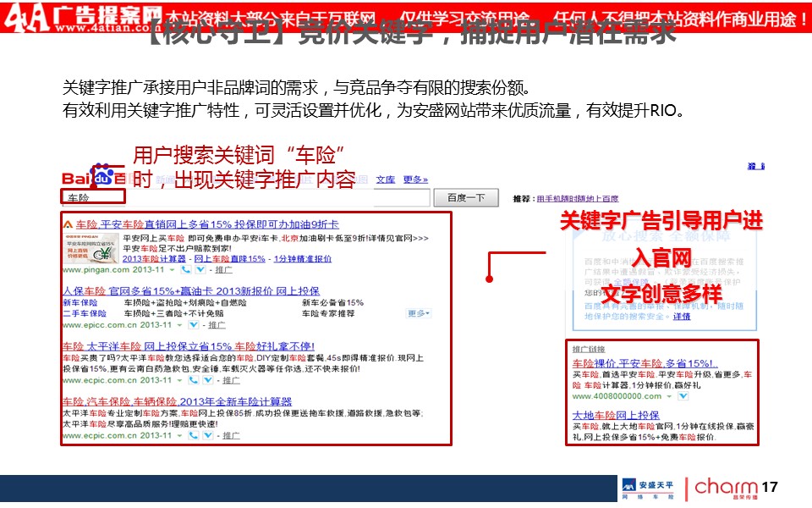Expand the arrow next to www.pingan.com 2013-11

pyautogui.click(x=173, y=270)
